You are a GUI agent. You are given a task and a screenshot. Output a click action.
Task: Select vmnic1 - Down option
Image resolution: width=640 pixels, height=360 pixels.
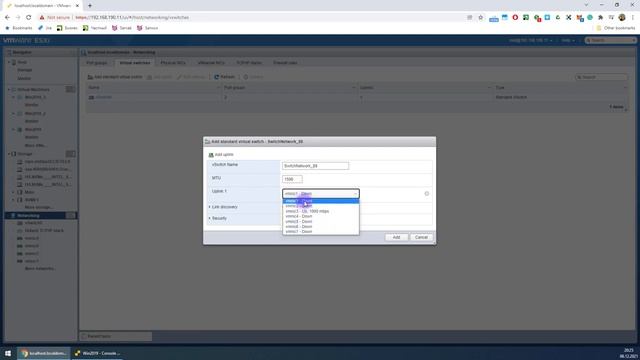[321, 201]
